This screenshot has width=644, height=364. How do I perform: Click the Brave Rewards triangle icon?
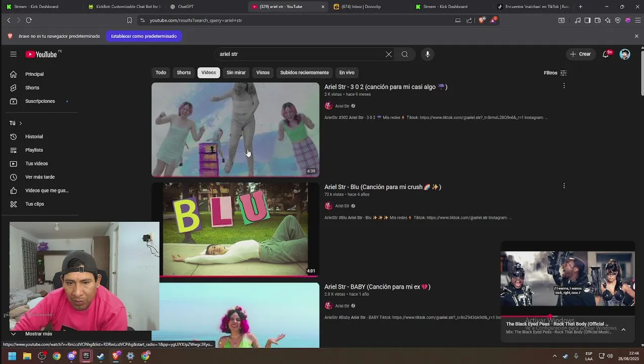coord(494,20)
